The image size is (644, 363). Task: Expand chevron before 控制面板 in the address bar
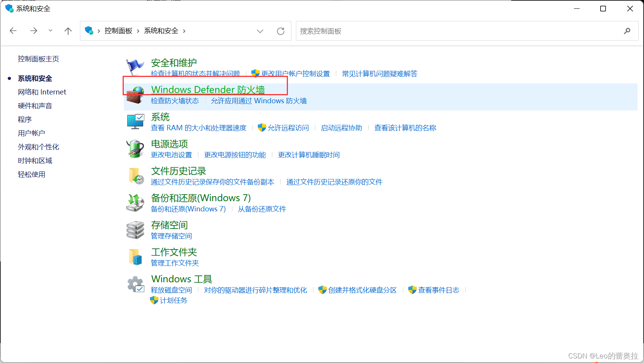click(99, 31)
